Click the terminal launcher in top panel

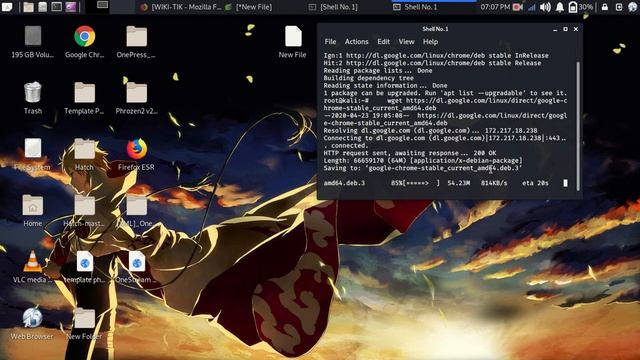pyautogui.click(x=56, y=7)
